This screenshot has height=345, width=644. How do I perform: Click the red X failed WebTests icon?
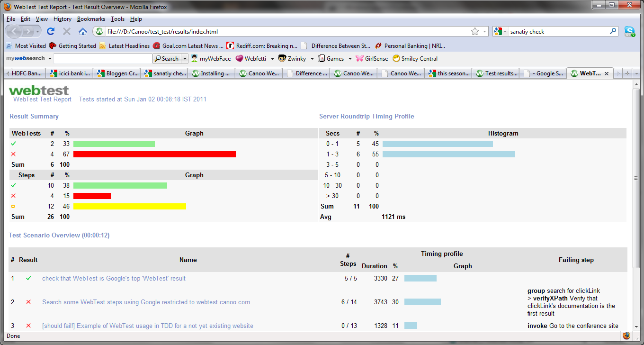[13, 154]
